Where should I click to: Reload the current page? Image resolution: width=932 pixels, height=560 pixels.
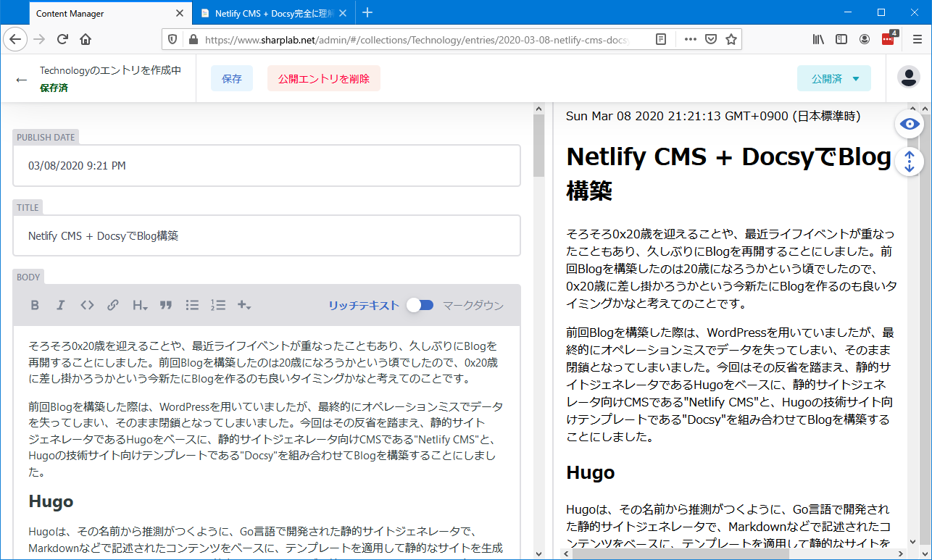click(x=62, y=39)
